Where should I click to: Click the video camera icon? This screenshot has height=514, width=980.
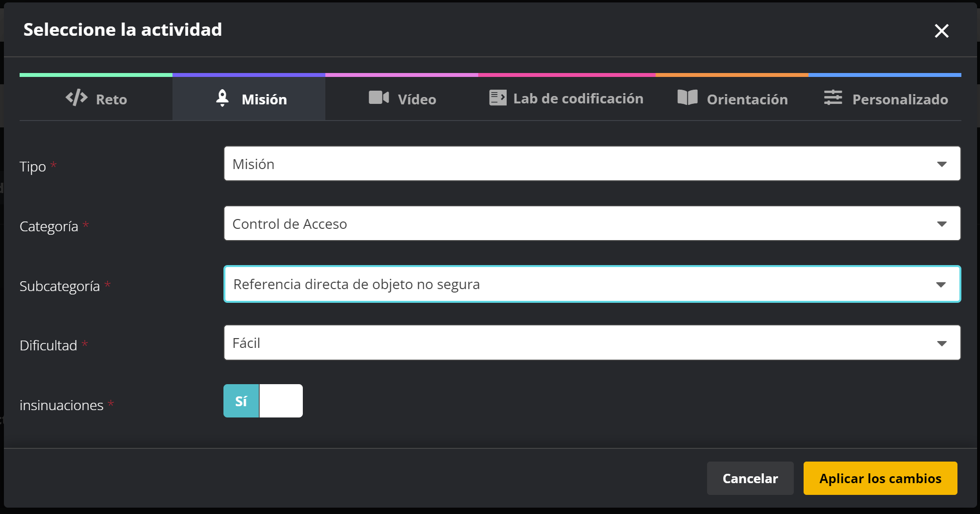point(379,98)
